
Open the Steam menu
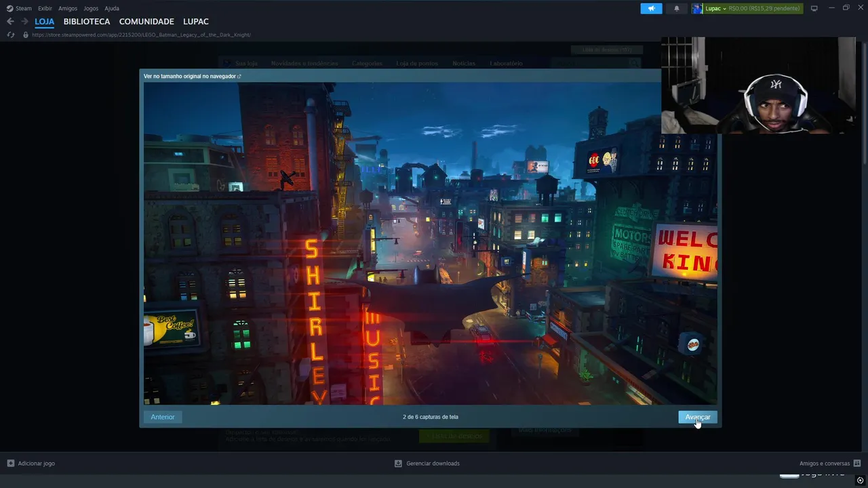click(24, 8)
